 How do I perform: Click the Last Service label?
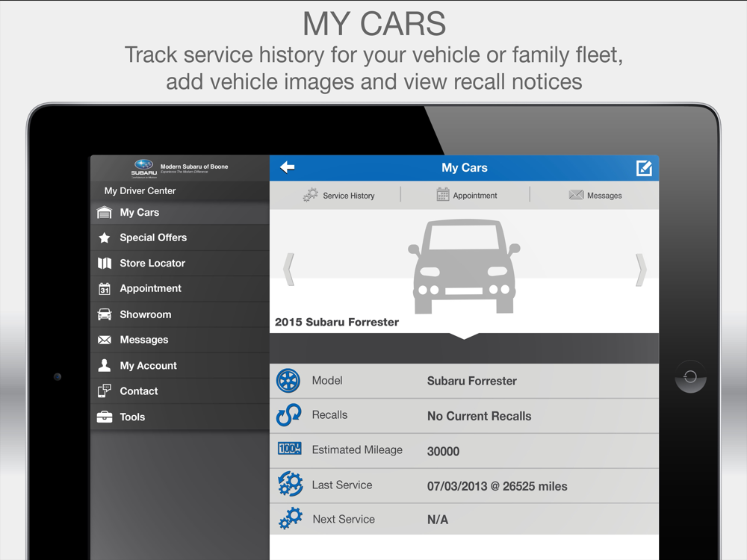[342, 485]
